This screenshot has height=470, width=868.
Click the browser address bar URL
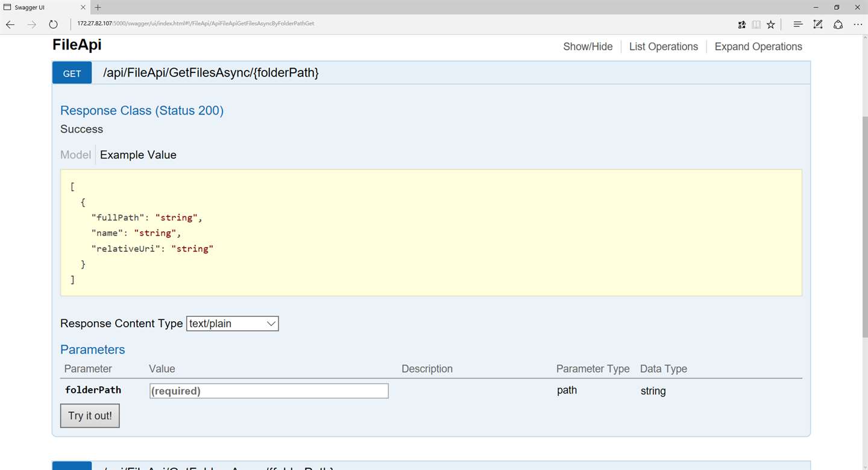click(196, 23)
